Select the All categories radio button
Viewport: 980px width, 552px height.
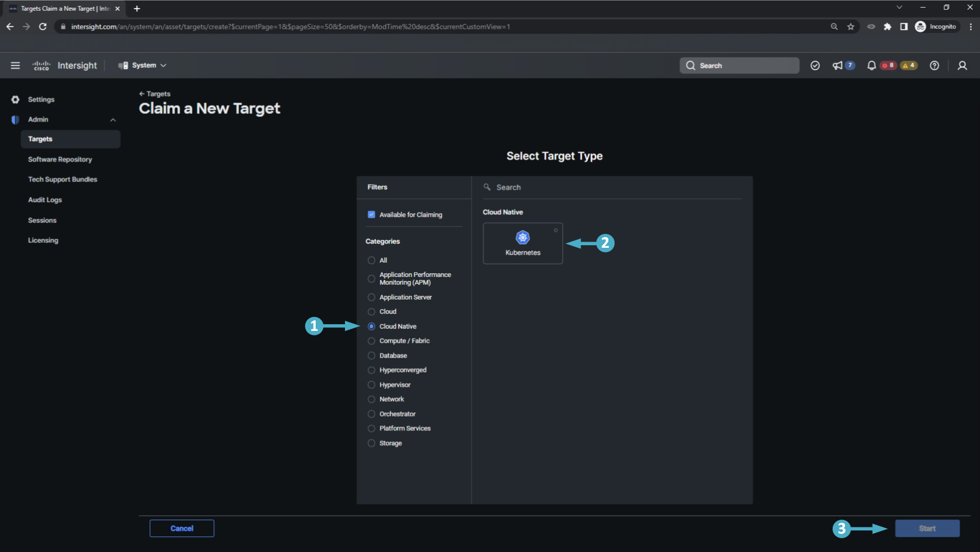[371, 261]
